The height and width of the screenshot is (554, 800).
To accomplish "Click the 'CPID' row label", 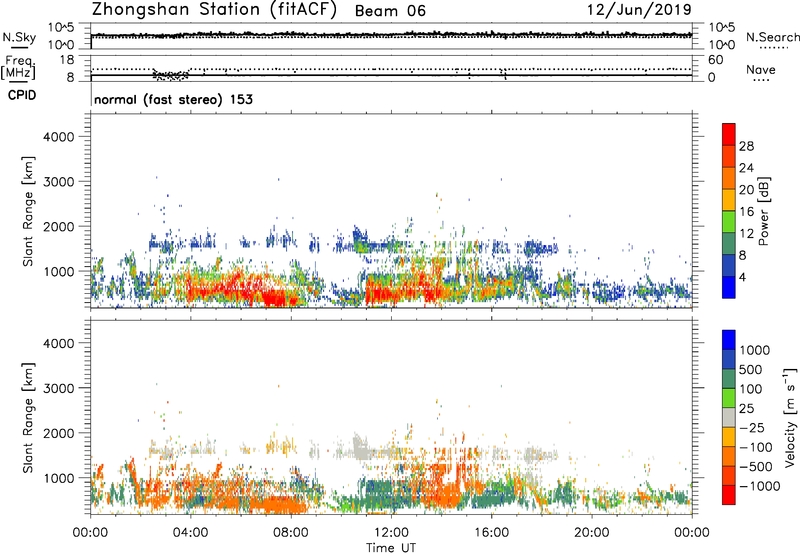I will (22, 95).
